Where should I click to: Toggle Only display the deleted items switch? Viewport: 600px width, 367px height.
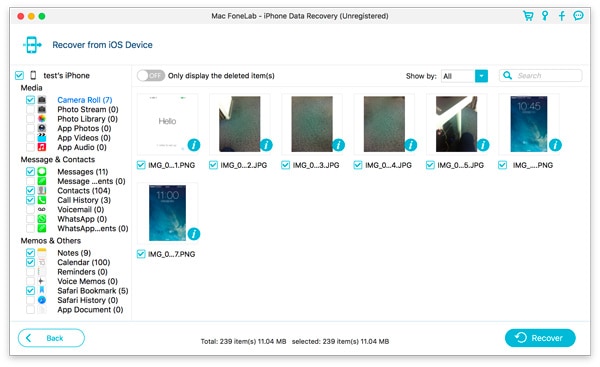point(151,76)
